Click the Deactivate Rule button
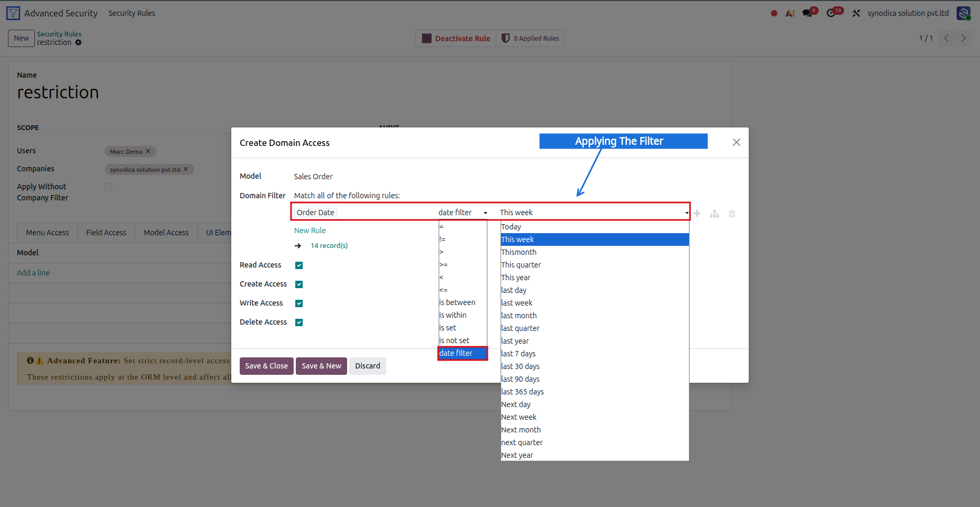 click(456, 38)
